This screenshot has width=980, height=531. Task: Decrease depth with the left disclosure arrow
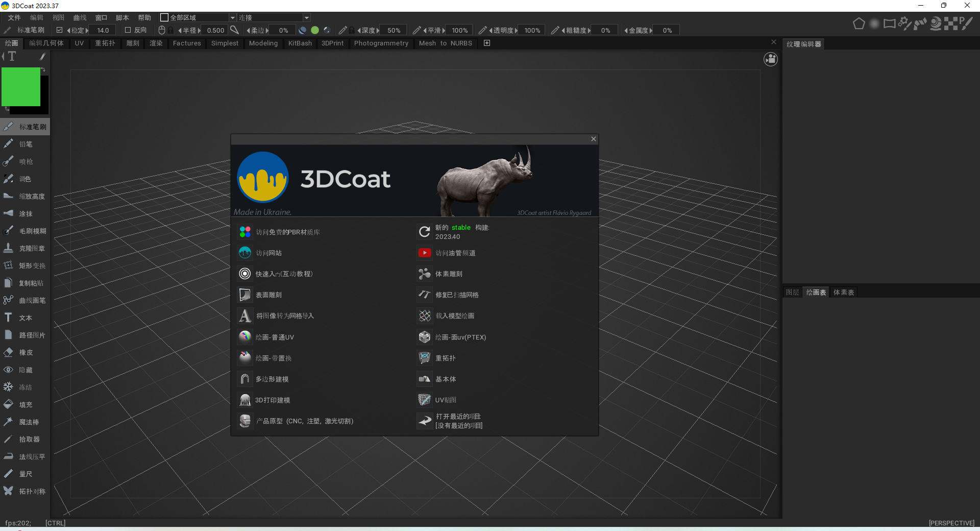[359, 30]
